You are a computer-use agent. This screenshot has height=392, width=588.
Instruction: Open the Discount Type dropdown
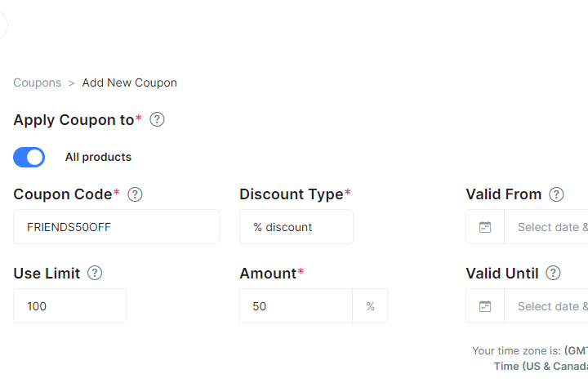296,227
